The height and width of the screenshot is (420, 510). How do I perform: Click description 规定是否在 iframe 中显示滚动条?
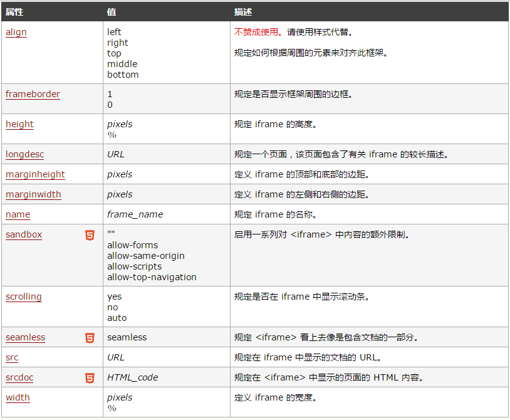(x=302, y=297)
